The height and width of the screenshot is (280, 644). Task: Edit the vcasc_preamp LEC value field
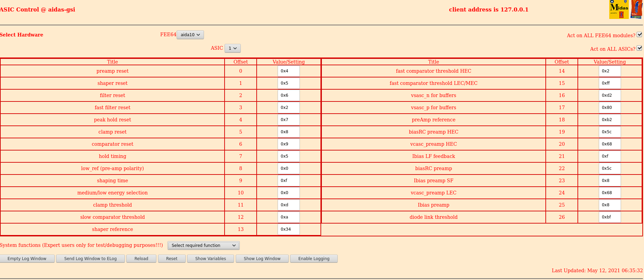point(610,193)
